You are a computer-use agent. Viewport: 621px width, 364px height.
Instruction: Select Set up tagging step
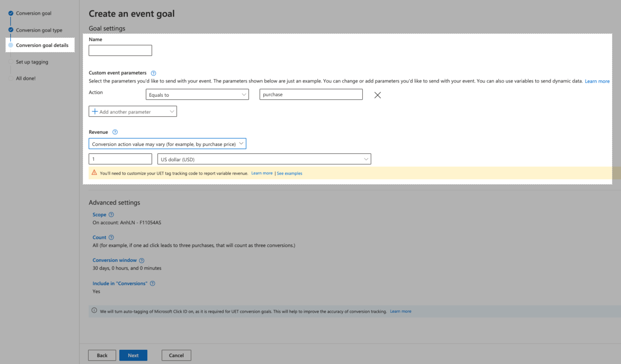(32, 62)
